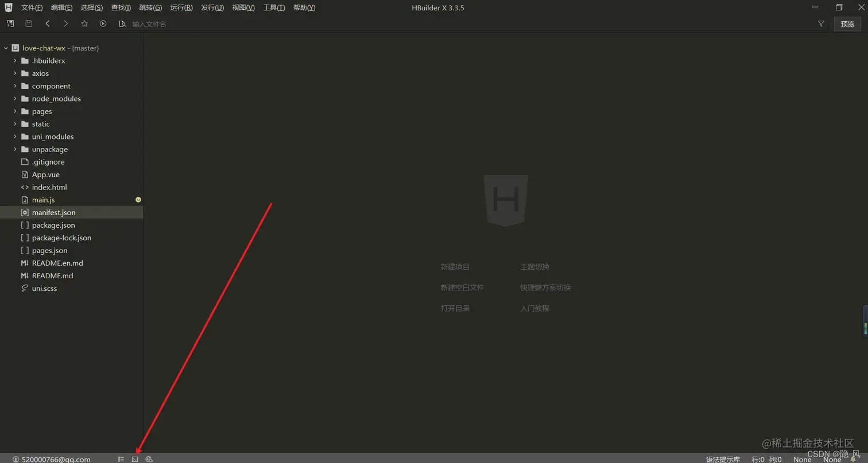The width and height of the screenshot is (868, 463).
Task: Open the 帮助(Y) menu
Action: 304,7
